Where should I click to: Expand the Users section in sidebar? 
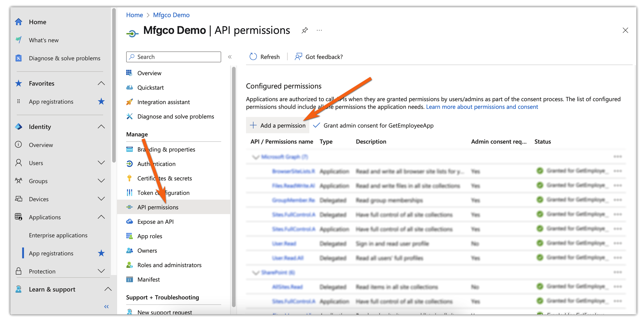pos(101,163)
